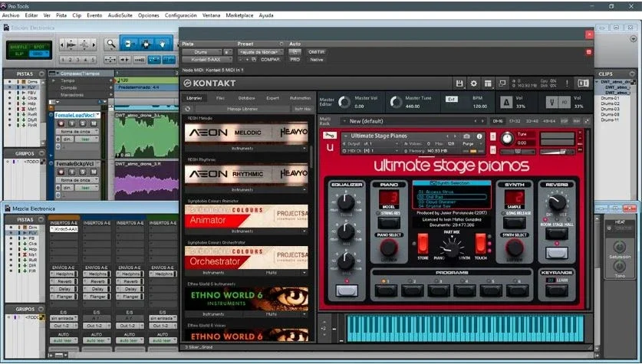Toggle instrument Solo S button in Kontakt header
Screen dimensions: 642x364
click(x=493, y=136)
